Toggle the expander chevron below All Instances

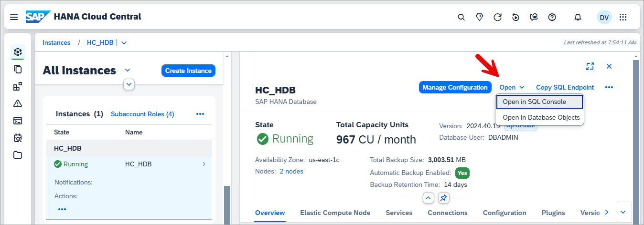click(129, 84)
